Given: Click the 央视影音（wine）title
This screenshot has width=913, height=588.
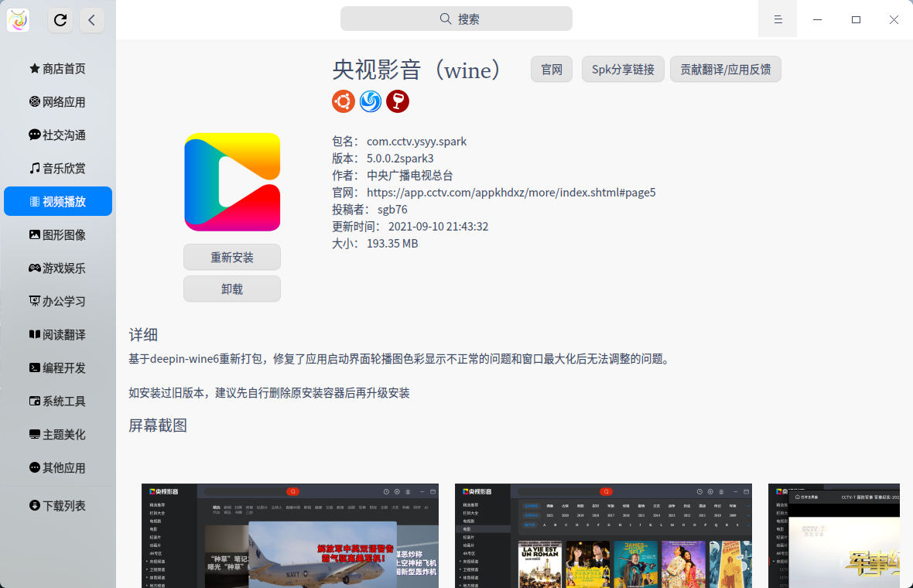Looking at the screenshot, I should pos(418,70).
